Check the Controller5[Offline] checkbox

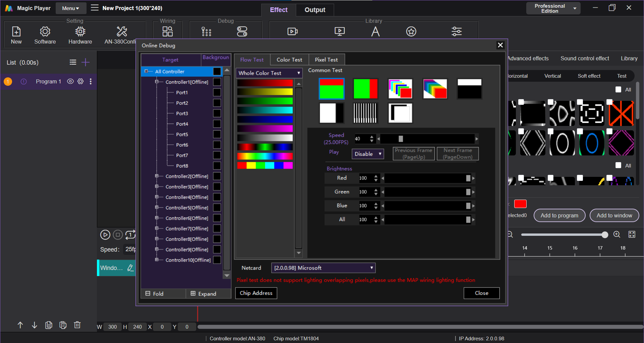217,208
